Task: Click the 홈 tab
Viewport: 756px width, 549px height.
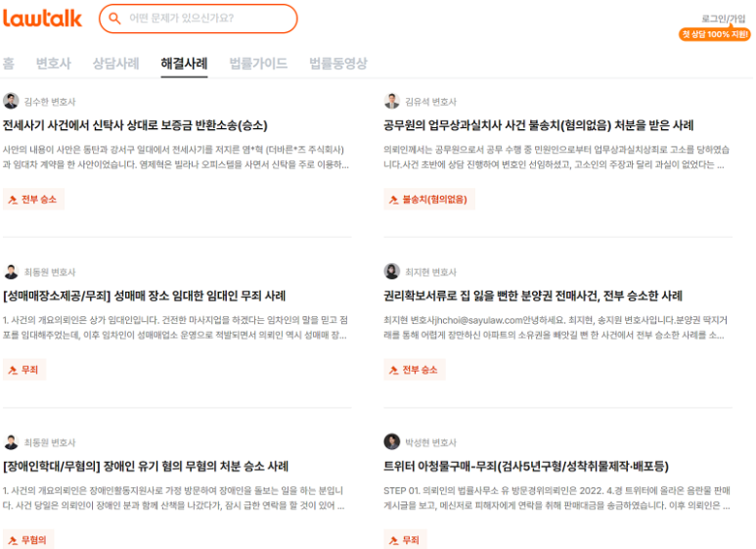Action: point(9,64)
